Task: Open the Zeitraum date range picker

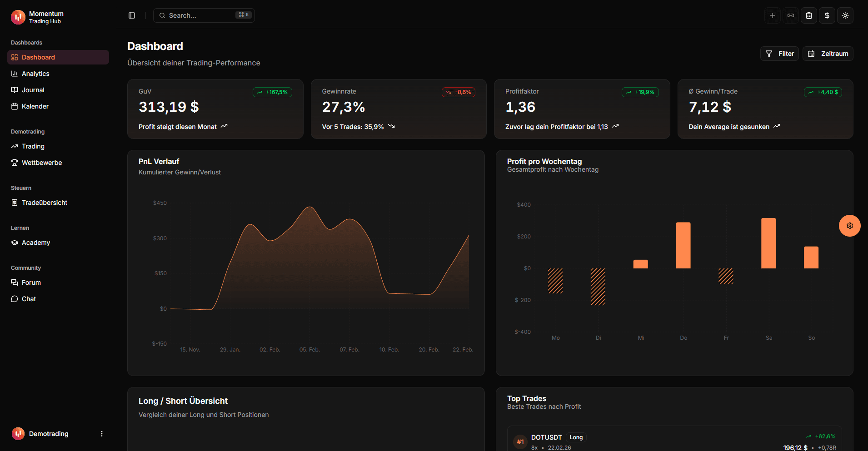Action: pyautogui.click(x=828, y=53)
